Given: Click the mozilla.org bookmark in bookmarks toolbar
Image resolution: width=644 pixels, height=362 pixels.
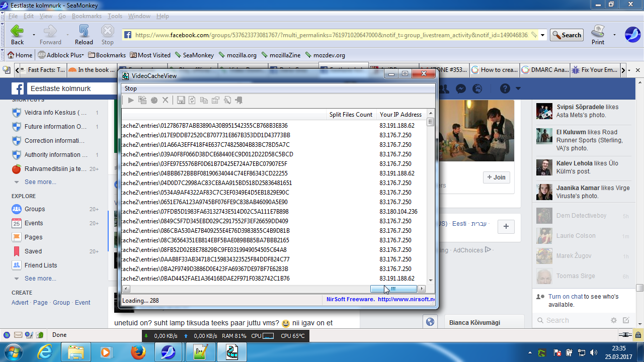Looking at the screenshot, I should 237,55.
